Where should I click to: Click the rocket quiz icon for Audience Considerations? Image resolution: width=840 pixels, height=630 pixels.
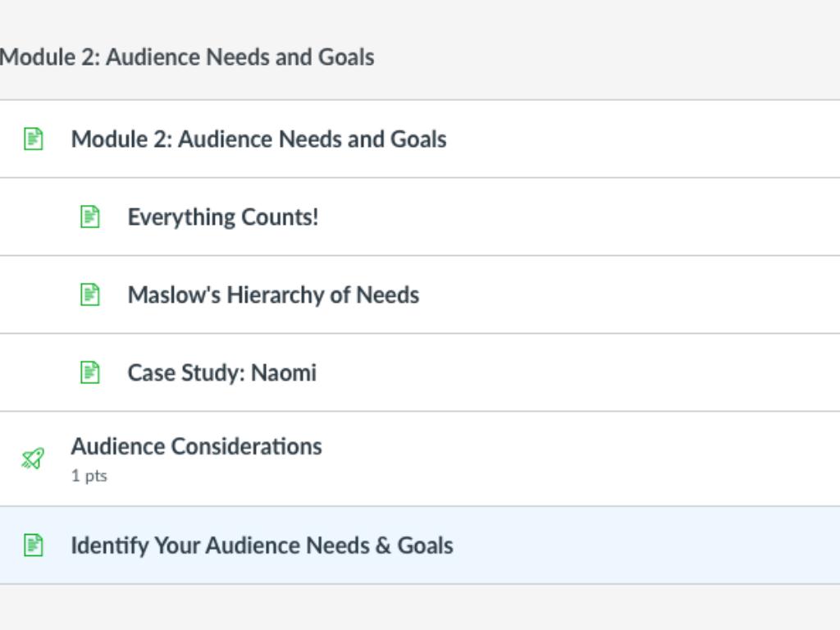(x=33, y=459)
